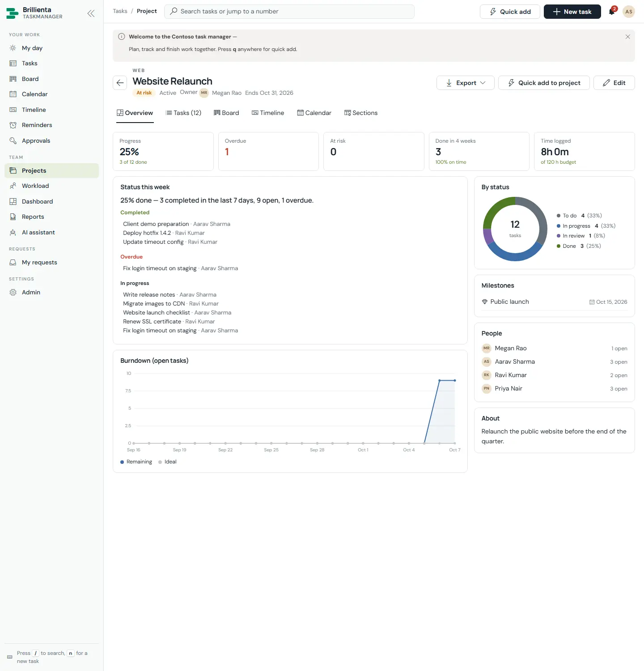Image resolution: width=644 pixels, height=671 pixels.
Task: Go back using the arrow button
Action: point(120,83)
